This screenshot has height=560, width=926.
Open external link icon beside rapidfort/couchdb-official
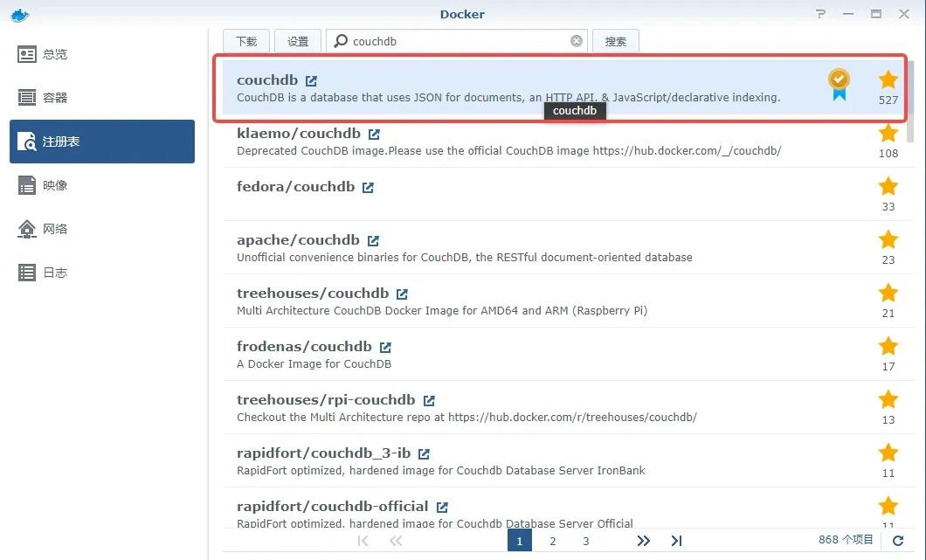(x=442, y=507)
